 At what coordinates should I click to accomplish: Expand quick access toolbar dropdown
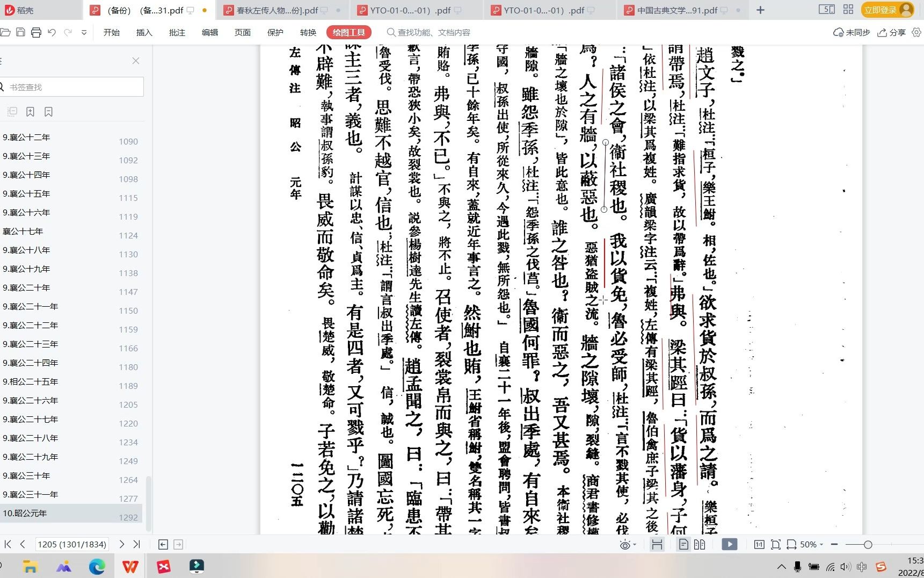coord(84,33)
